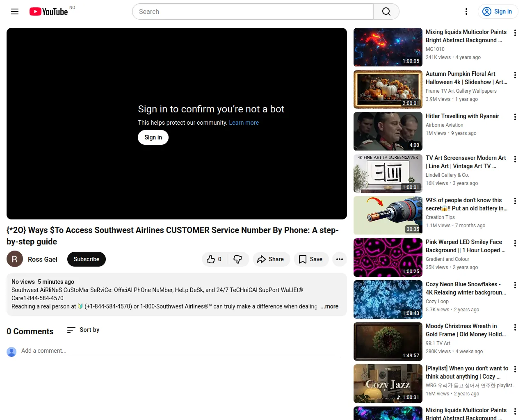
Task: Open the Moody Christmas Wreath title
Action: click(x=466, y=330)
